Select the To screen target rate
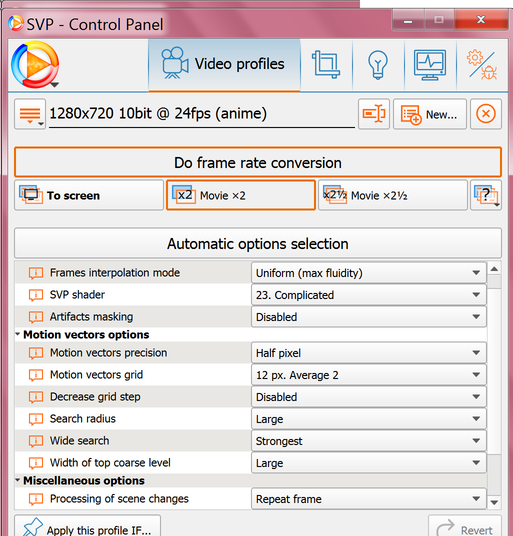The width and height of the screenshot is (513, 536). coord(89,195)
